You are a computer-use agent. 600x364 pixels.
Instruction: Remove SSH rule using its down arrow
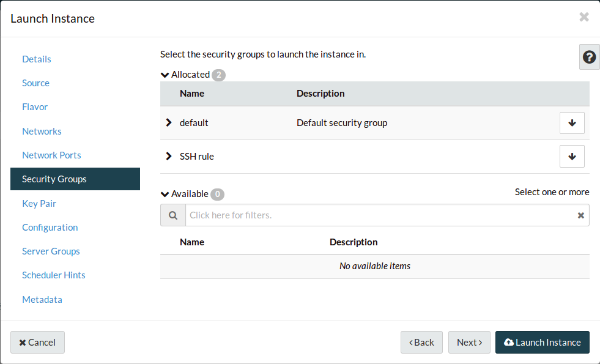(572, 156)
